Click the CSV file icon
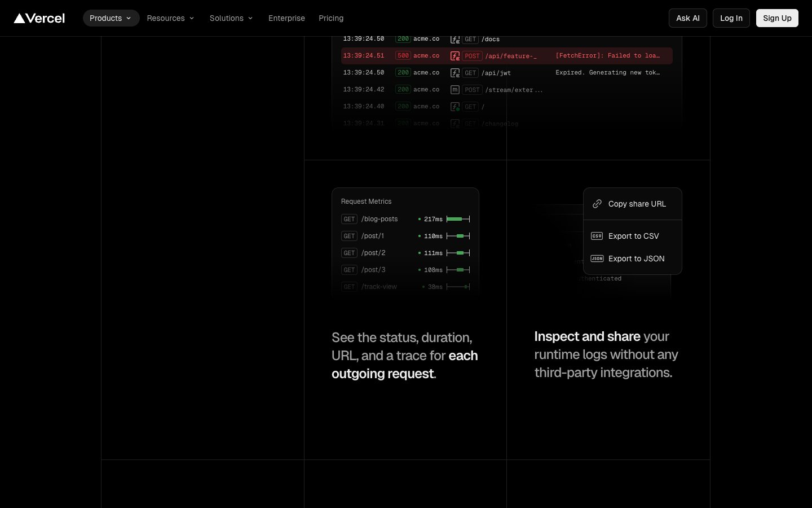Viewport: 812px width, 508px height. tap(597, 236)
